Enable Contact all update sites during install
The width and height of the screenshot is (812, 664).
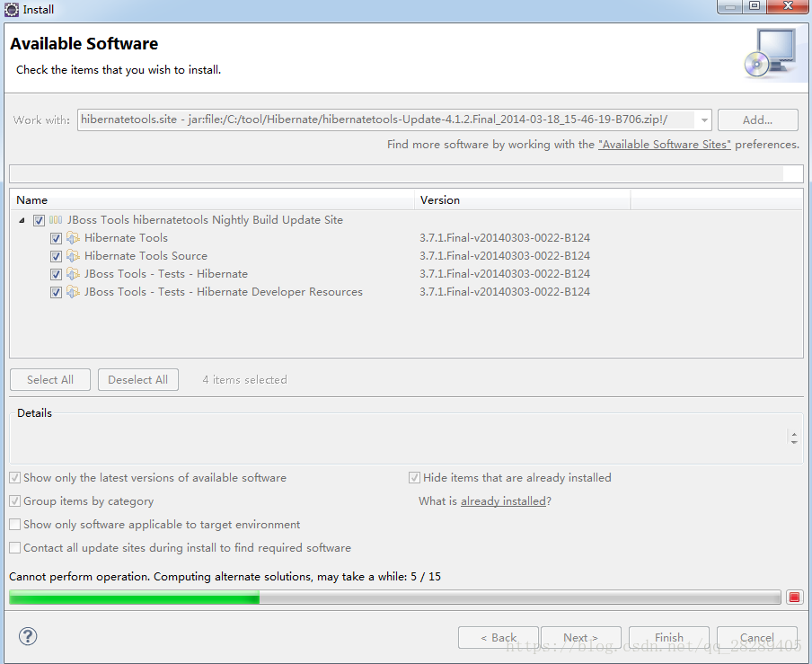(15, 547)
